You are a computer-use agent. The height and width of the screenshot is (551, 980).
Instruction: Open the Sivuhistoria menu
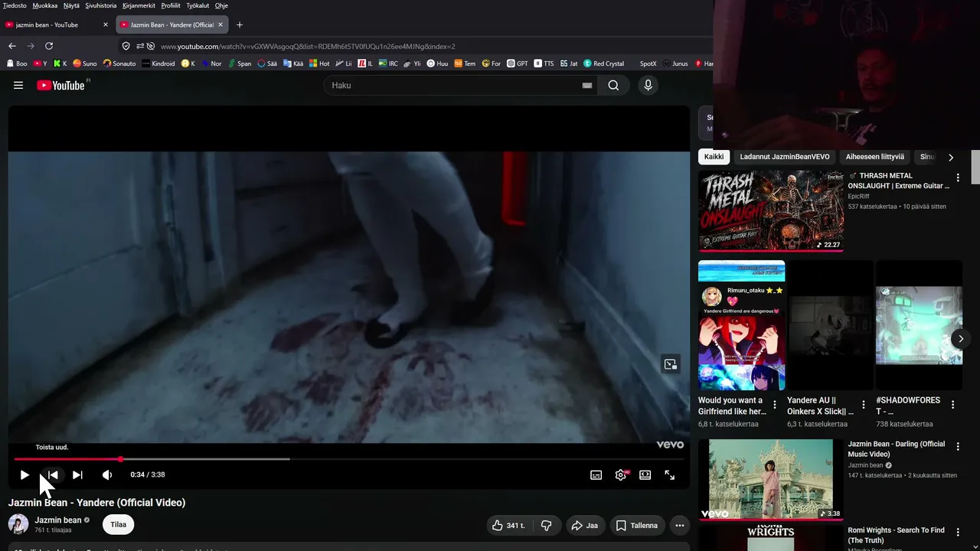coord(101,5)
